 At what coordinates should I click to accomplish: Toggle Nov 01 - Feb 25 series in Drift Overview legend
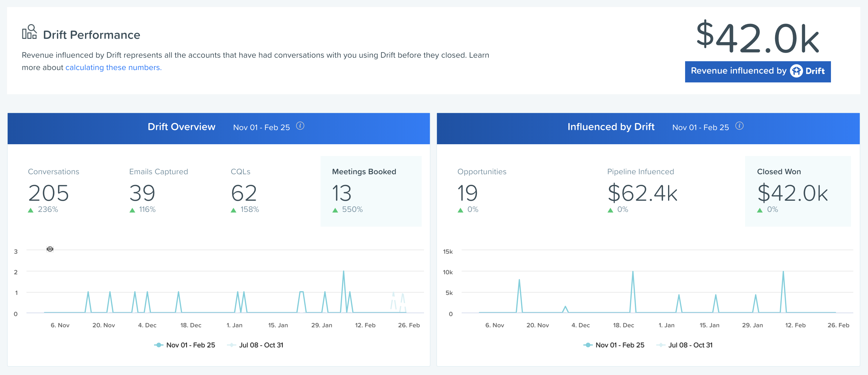click(185, 345)
